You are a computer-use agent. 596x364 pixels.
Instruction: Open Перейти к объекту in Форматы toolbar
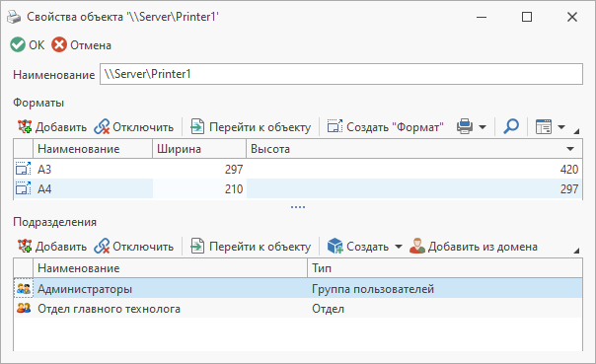(x=251, y=127)
